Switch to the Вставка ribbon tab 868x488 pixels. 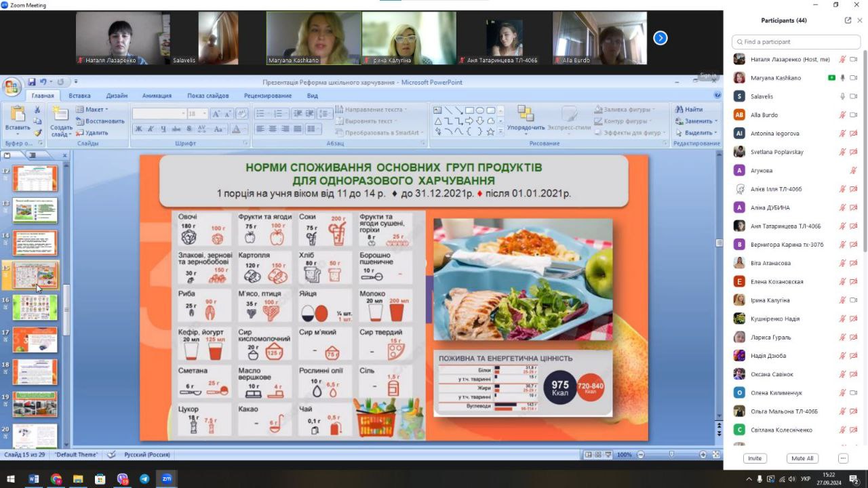(79, 96)
